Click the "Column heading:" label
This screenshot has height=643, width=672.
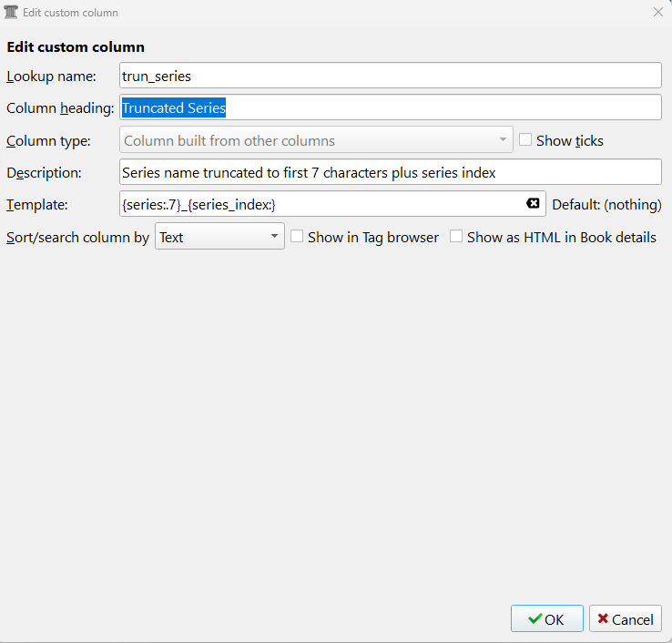pos(60,108)
